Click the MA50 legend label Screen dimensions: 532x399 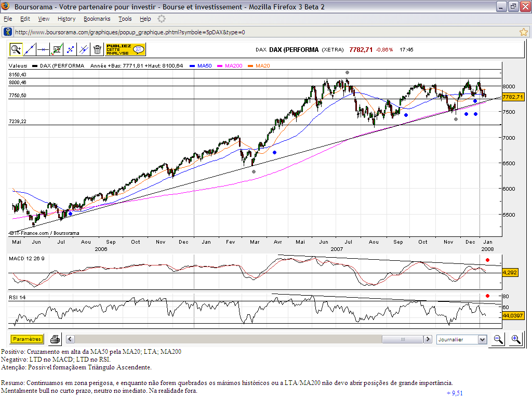click(205, 66)
